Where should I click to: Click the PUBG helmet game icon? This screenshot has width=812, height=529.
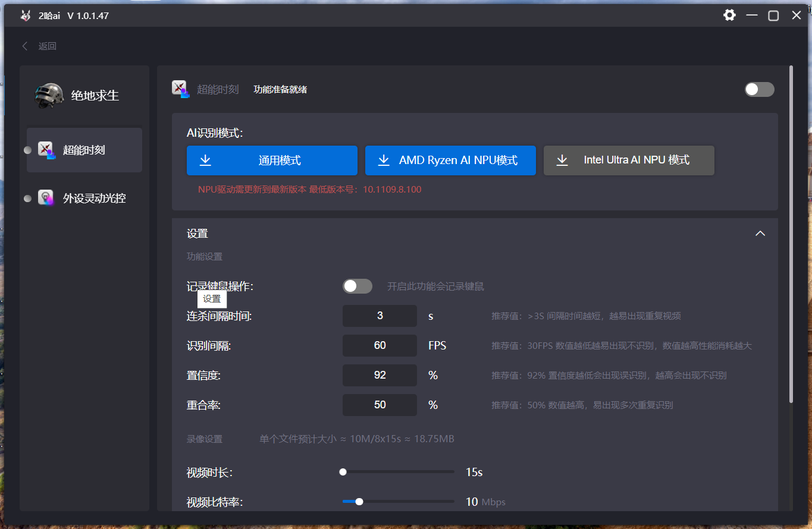pyautogui.click(x=49, y=95)
